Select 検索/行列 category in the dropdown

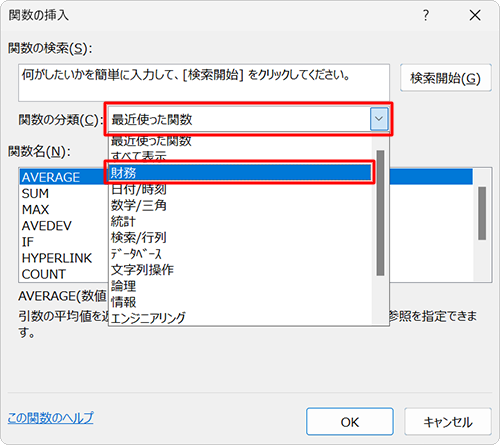click(240, 238)
